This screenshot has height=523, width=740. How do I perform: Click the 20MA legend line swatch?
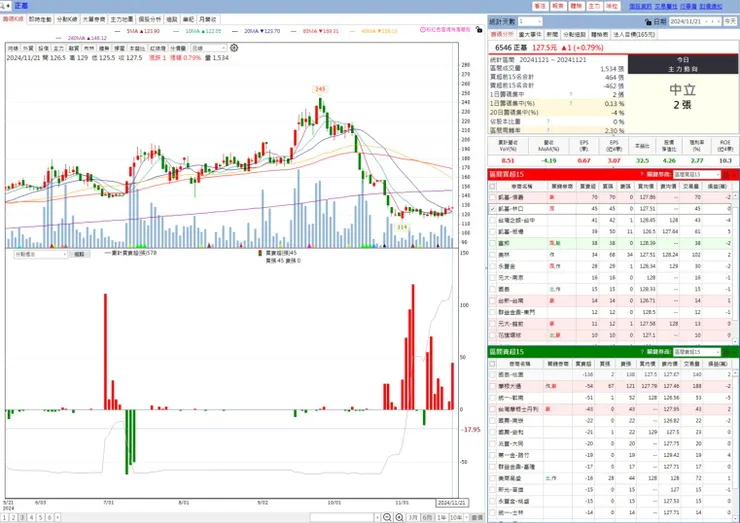tap(235, 31)
